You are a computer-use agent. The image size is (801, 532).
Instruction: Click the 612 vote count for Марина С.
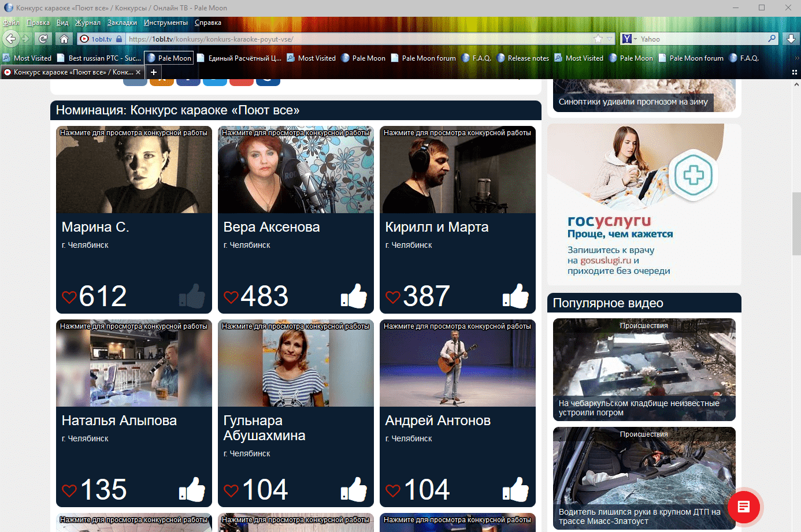pos(103,296)
